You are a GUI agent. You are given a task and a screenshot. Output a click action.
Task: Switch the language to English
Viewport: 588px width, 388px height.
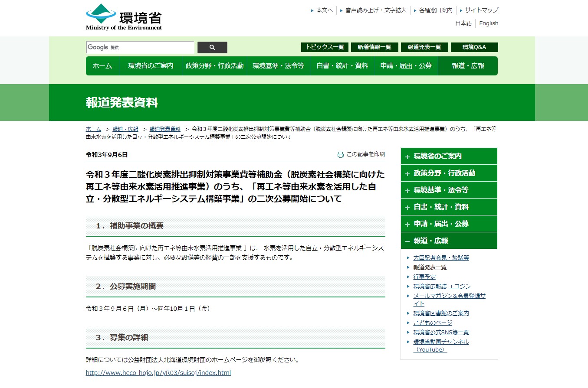point(489,23)
